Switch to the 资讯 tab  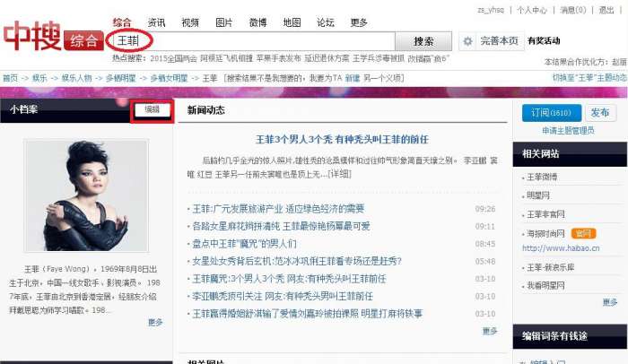(x=156, y=22)
